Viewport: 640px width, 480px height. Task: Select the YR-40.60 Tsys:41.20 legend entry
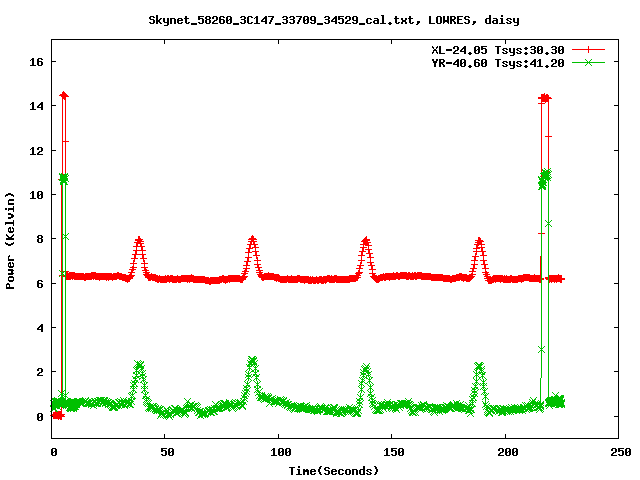(498, 63)
